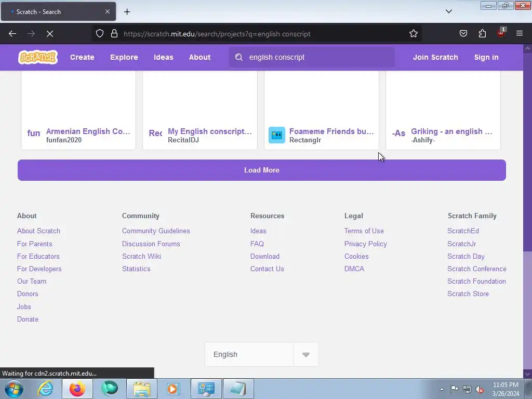Open the About Scratch footer link
The width and height of the screenshot is (532, 399).
[x=38, y=231]
